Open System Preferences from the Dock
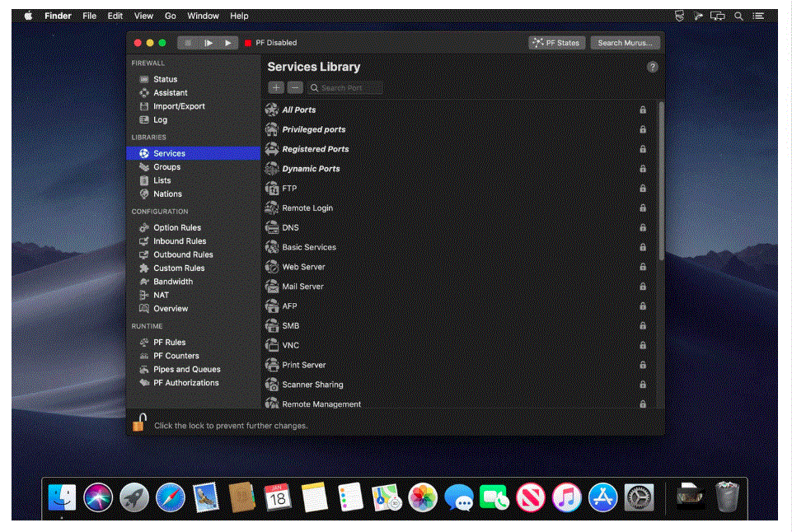792x532 pixels. [639, 497]
